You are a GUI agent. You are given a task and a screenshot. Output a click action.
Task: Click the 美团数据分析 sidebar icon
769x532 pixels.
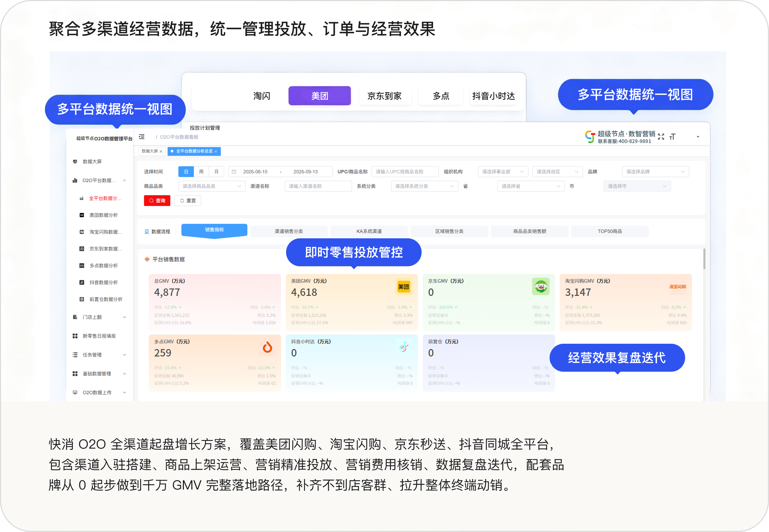coord(82,215)
